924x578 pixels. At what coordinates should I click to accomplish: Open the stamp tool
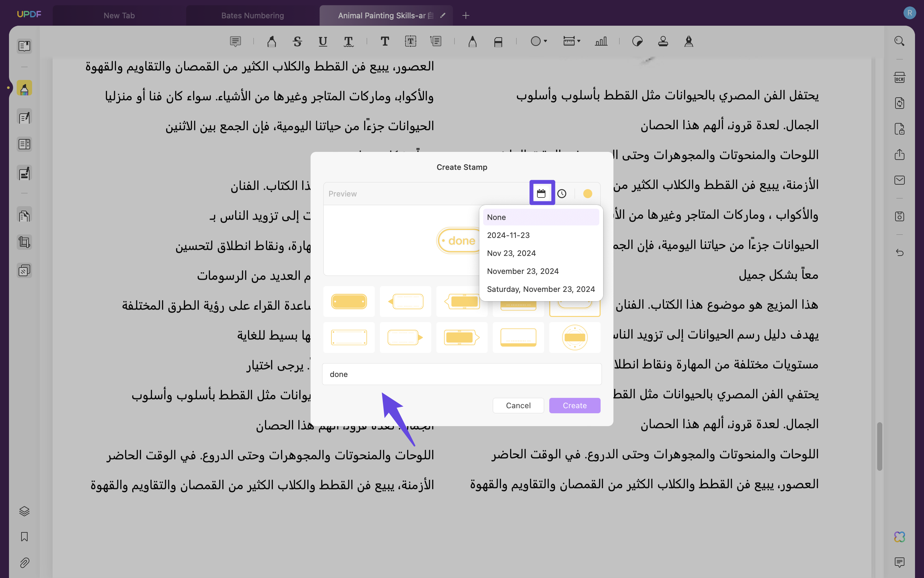pos(663,41)
